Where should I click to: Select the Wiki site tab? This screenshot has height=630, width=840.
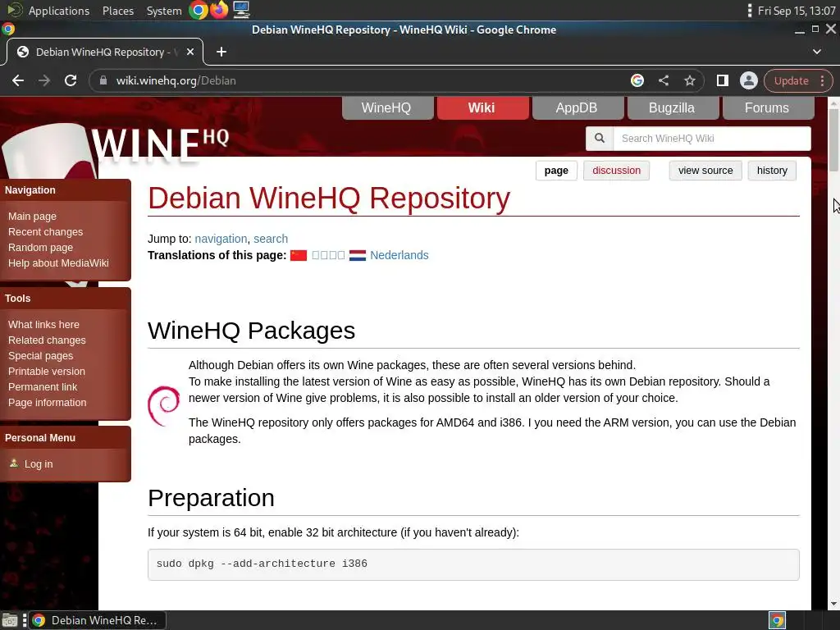(x=482, y=107)
